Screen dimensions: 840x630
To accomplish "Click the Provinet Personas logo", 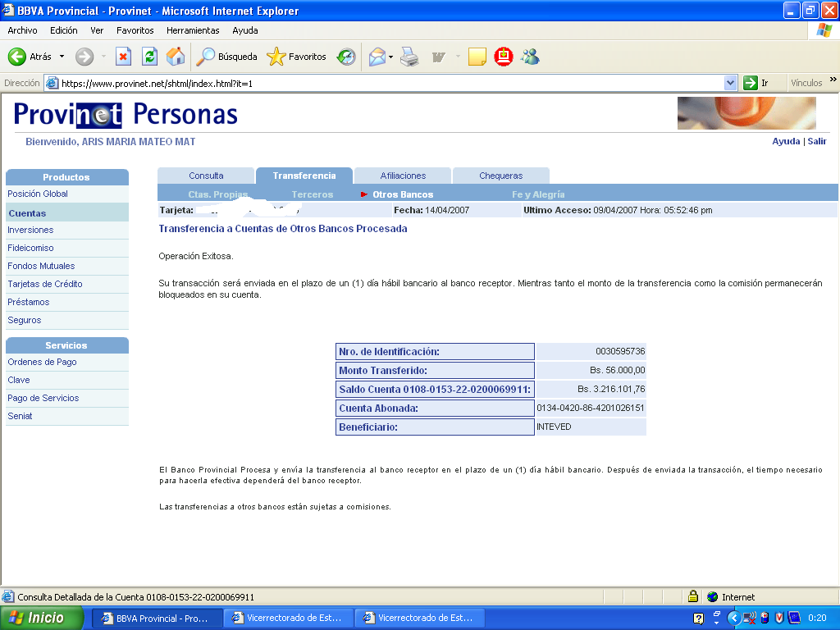I will click(x=126, y=114).
